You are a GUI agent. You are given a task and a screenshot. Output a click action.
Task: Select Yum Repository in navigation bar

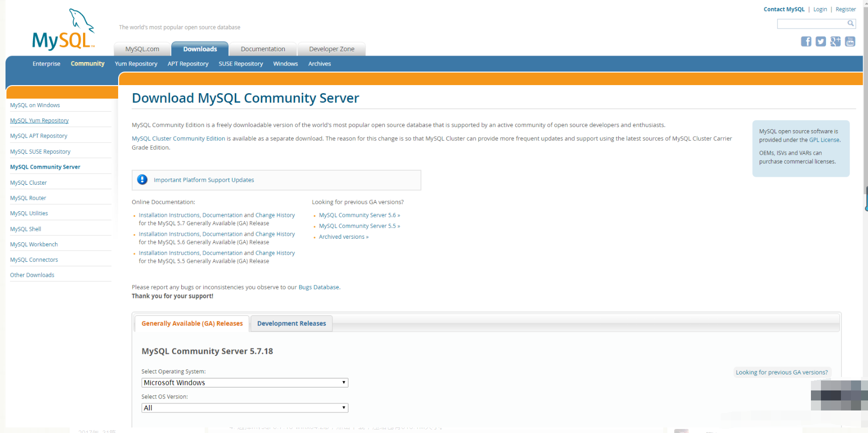136,64
